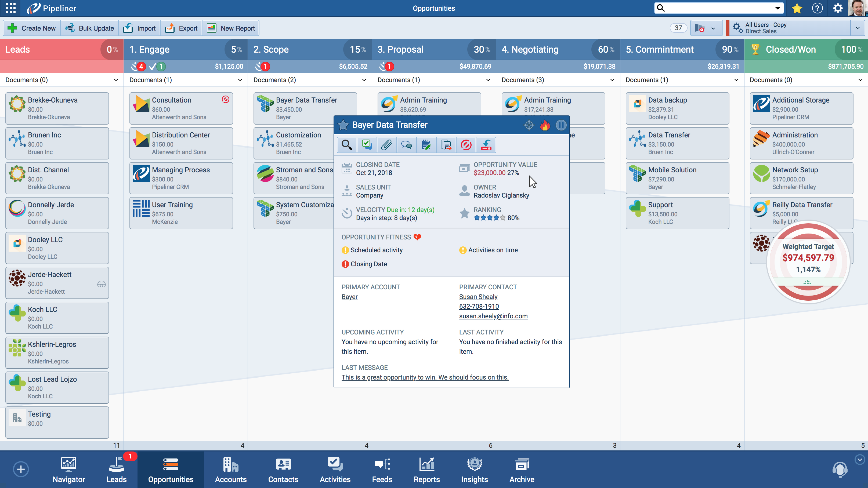
Task: Open the susan.shealy@info.com email link
Action: pyautogui.click(x=493, y=316)
